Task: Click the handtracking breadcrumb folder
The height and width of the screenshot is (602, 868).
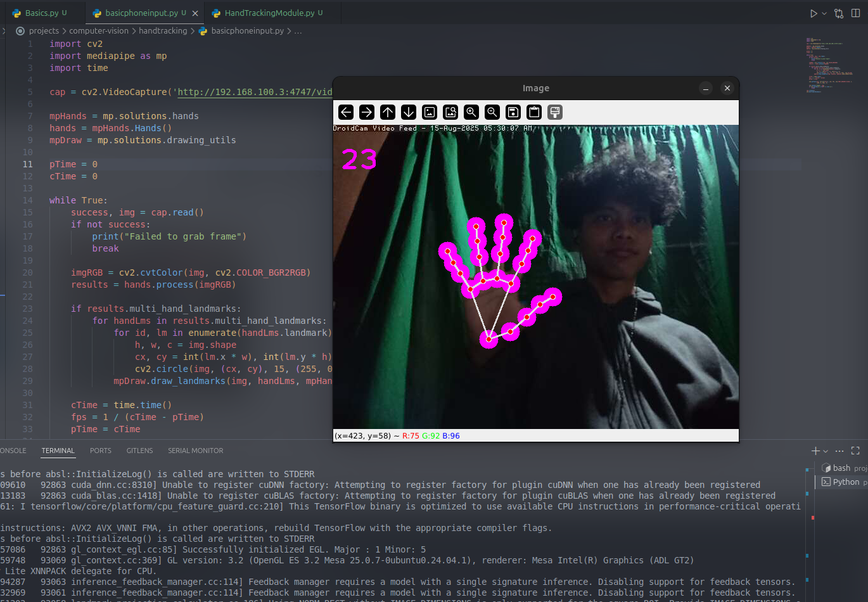Action: (x=163, y=30)
